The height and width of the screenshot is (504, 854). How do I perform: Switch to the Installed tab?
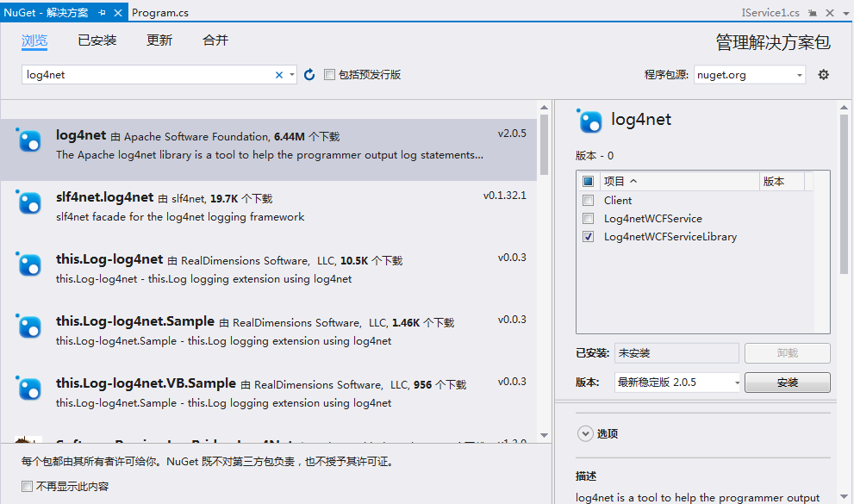click(97, 40)
